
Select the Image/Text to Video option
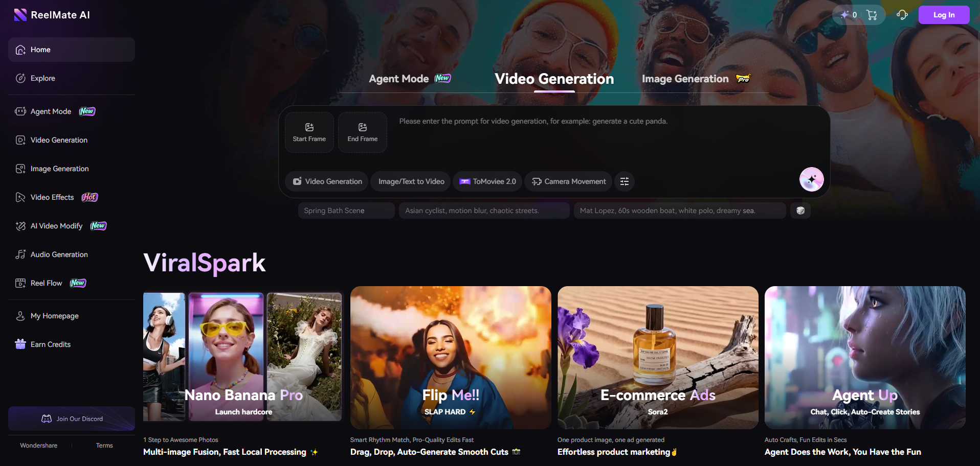click(411, 181)
